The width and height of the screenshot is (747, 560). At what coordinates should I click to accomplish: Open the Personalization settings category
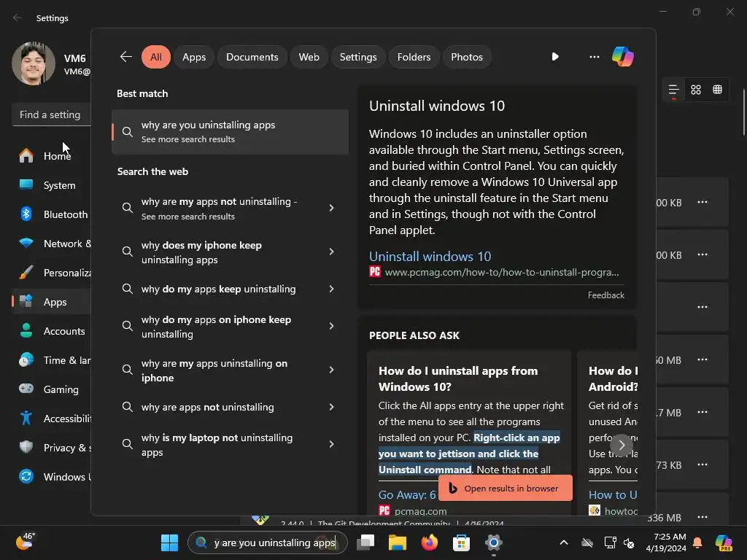[x=53, y=273]
